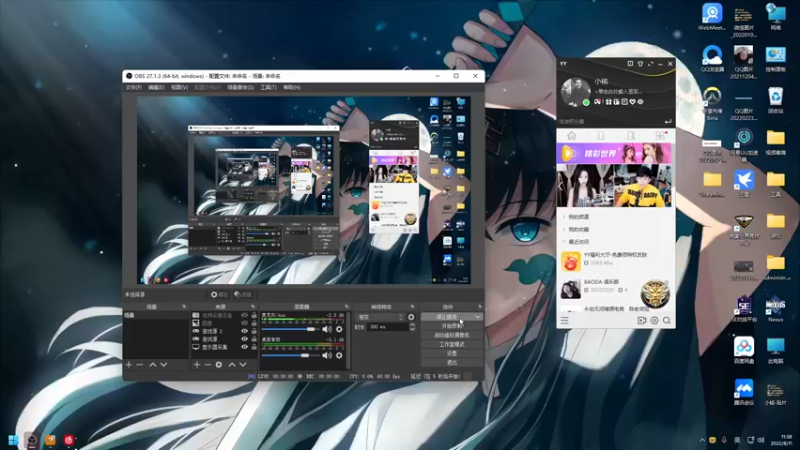The height and width of the screenshot is (450, 800).
Task: Add a new scene with plus icon
Action: coord(129,365)
